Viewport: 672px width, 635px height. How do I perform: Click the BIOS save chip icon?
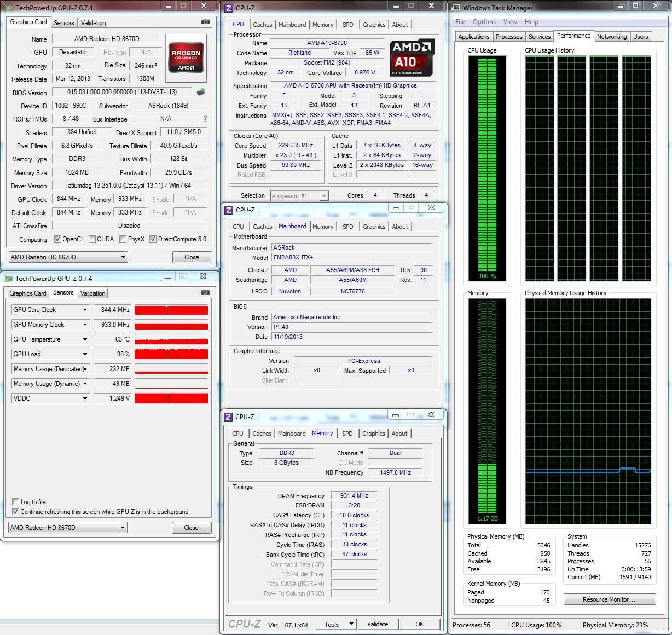point(201,92)
